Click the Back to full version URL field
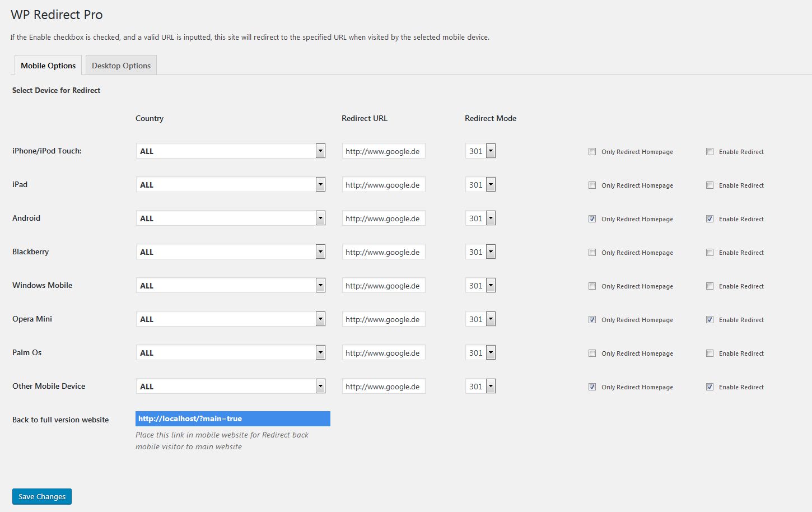This screenshot has width=812, height=512. tap(232, 418)
